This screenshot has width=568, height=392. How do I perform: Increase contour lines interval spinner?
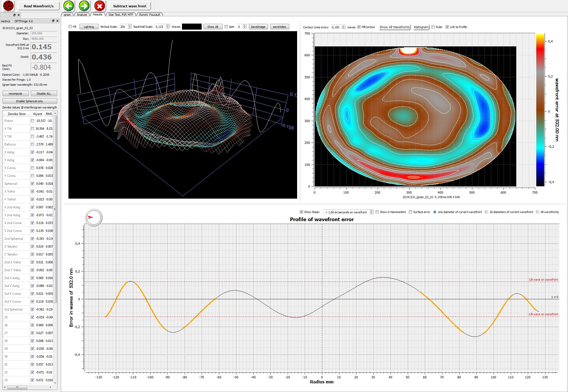pyautogui.click(x=344, y=26)
